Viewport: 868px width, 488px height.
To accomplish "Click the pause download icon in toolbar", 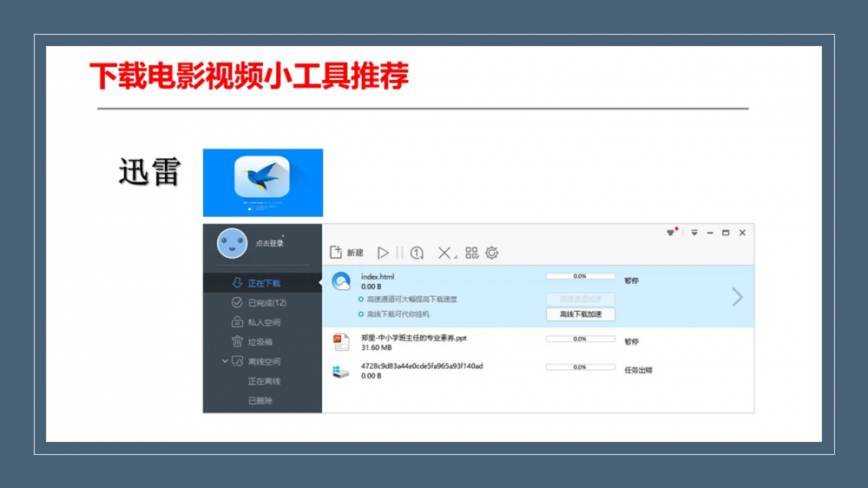I will 400,253.
